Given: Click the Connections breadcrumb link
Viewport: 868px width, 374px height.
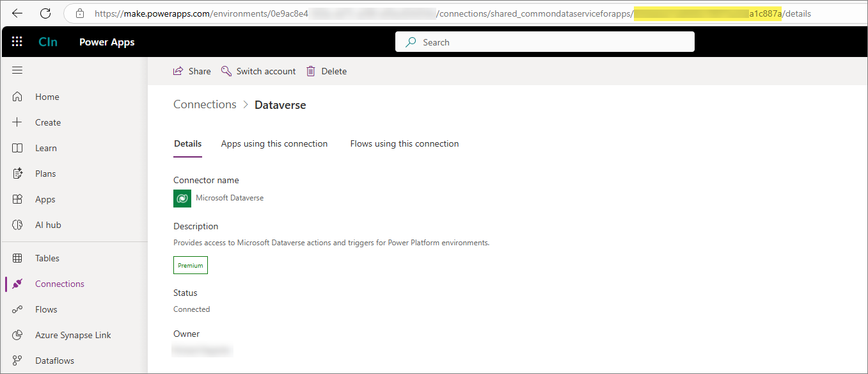Looking at the screenshot, I should click(x=205, y=104).
